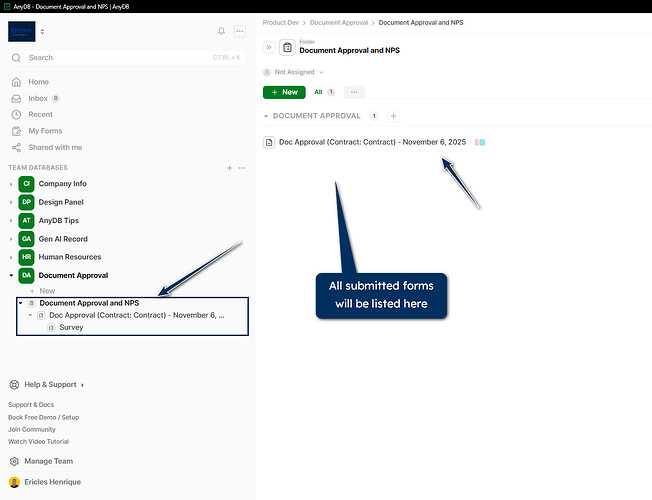Click the green New button

tap(284, 92)
